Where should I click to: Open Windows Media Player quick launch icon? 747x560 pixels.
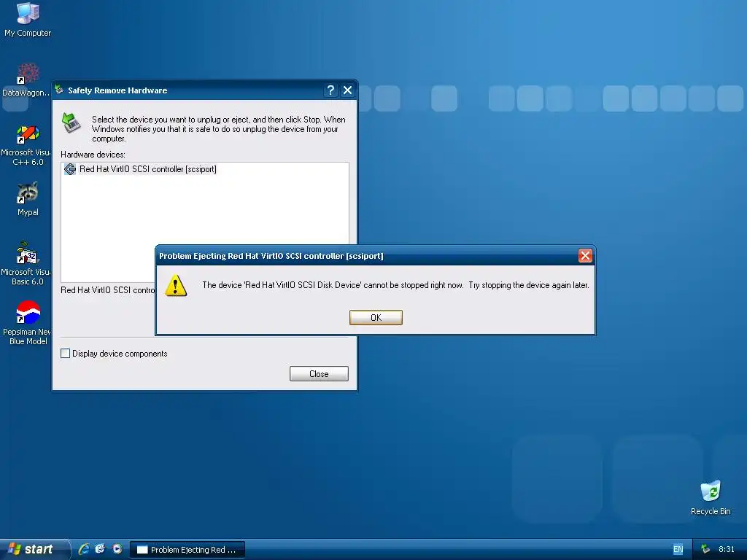click(117, 549)
